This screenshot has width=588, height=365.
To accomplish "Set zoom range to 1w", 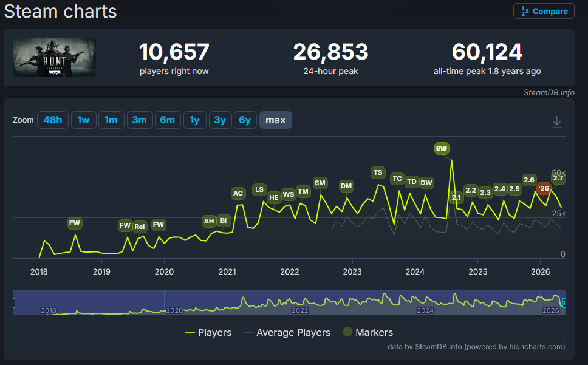I will click(83, 120).
